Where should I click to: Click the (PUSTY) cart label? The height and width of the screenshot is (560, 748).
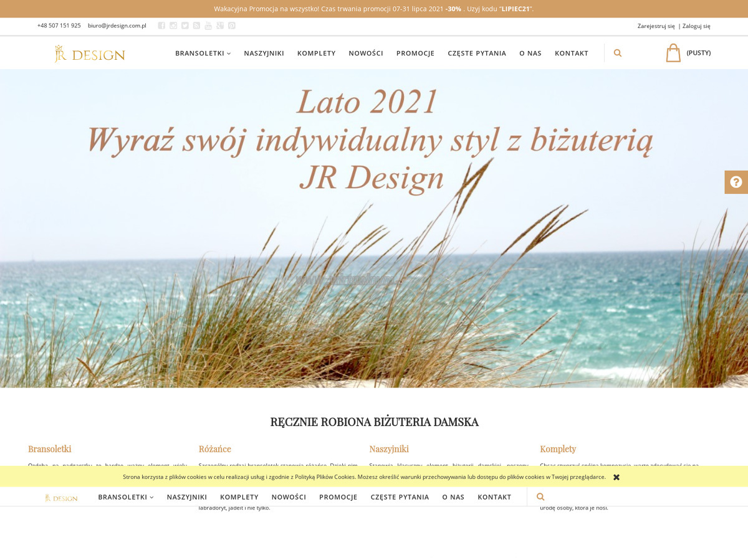(699, 53)
